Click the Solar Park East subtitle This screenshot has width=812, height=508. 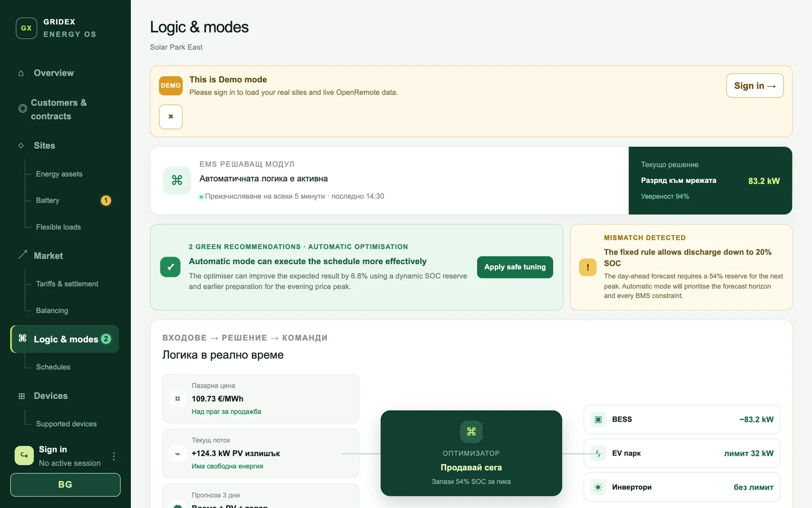click(x=176, y=47)
